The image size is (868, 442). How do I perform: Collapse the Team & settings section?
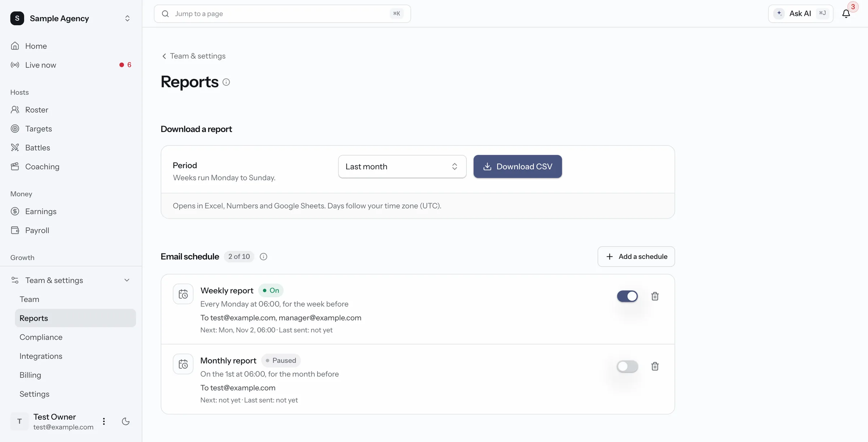(x=71, y=280)
